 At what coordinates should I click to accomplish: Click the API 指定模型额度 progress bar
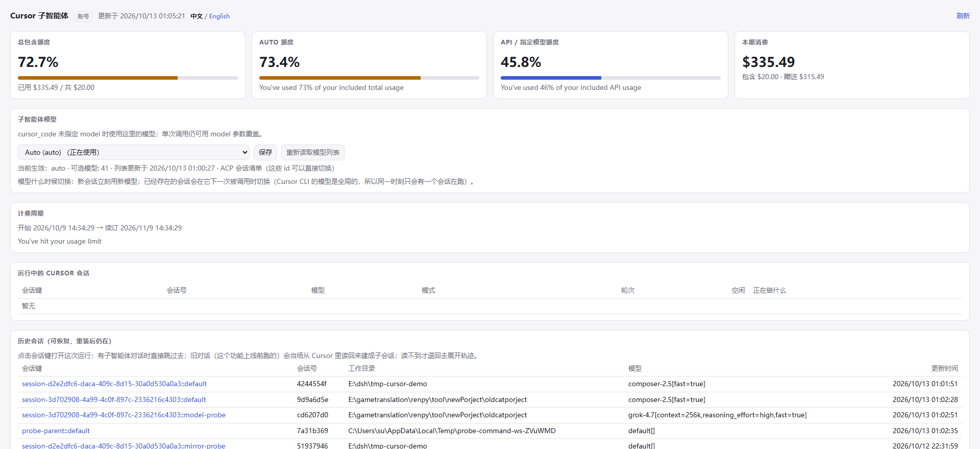click(610, 78)
